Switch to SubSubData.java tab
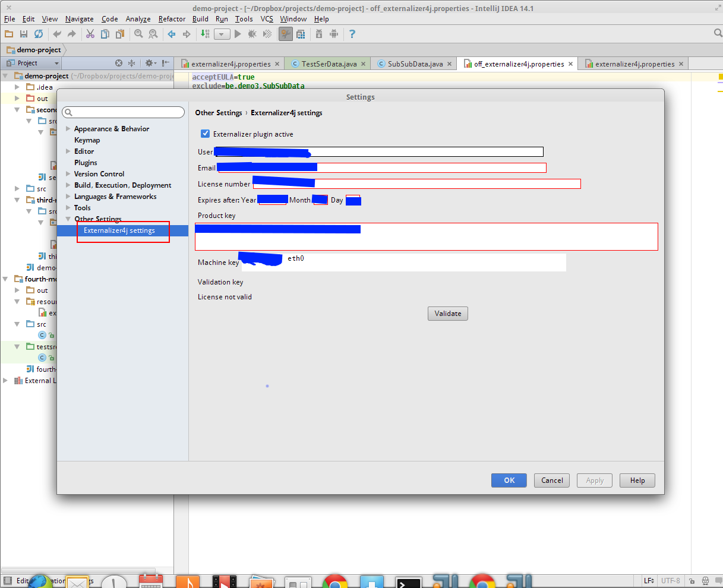The width and height of the screenshot is (723, 588). coord(415,64)
